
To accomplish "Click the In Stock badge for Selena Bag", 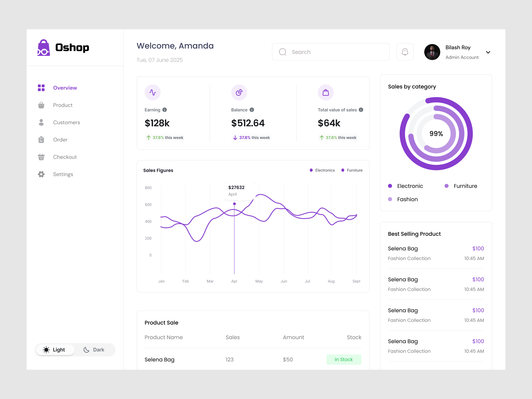I will point(344,359).
